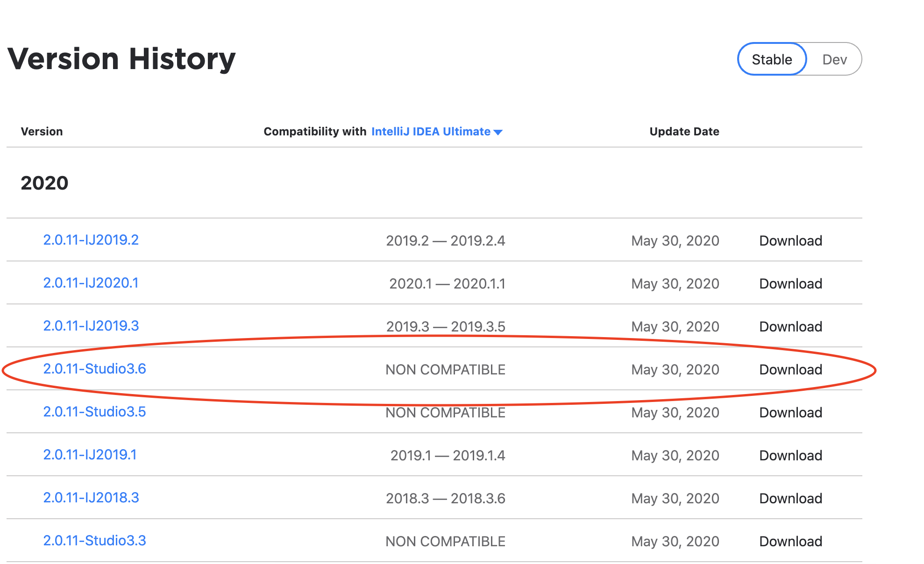
Task: Download version 2.0.11-IJ2019.2
Action: 790,241
